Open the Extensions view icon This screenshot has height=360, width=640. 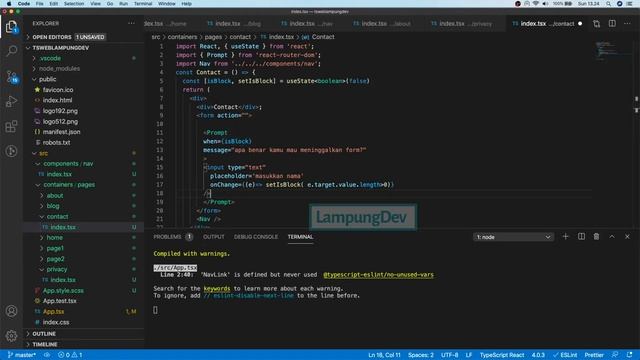coord(11,126)
